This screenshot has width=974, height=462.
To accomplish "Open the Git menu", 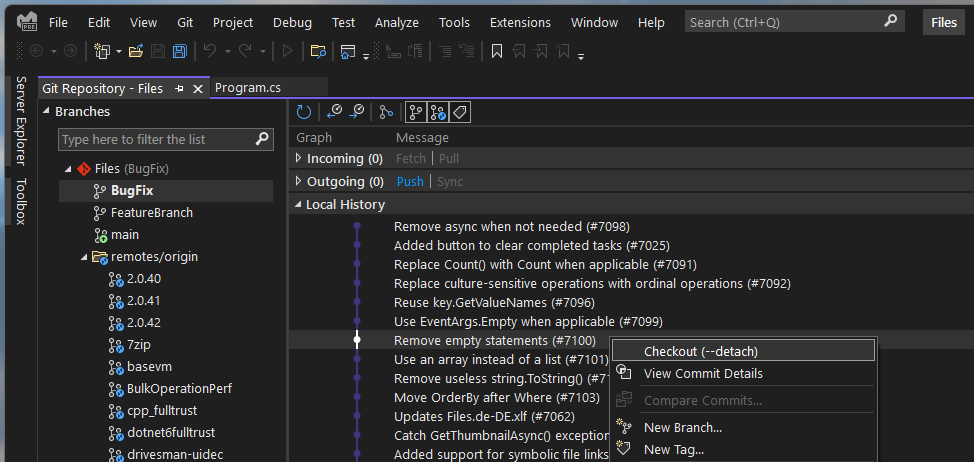I will pos(185,22).
